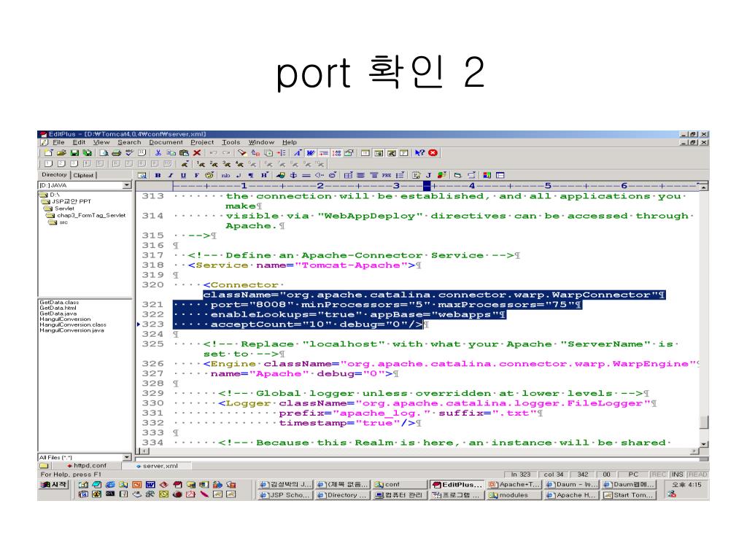
Task: Click the Undo arrow icon
Action: pos(213,153)
